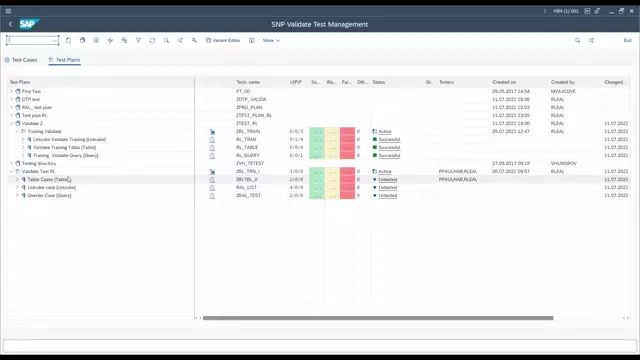Expand the RAL_ test plan node

coord(11,107)
